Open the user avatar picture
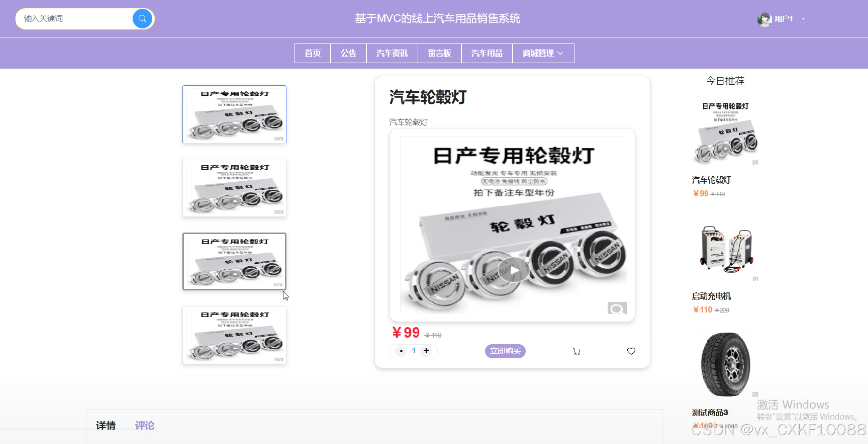 coord(764,19)
